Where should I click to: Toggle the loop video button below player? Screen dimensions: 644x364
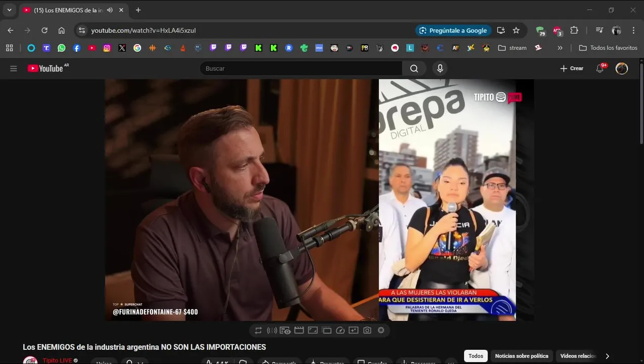click(x=258, y=330)
